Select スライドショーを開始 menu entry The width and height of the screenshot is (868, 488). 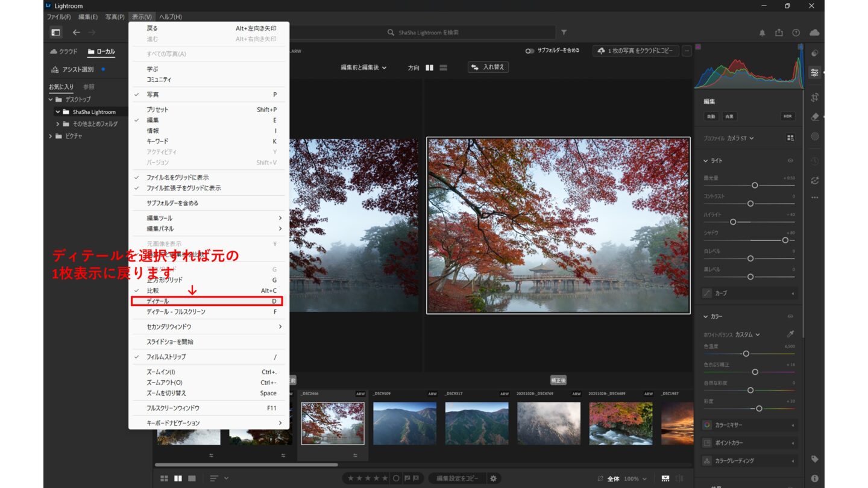pos(170,342)
